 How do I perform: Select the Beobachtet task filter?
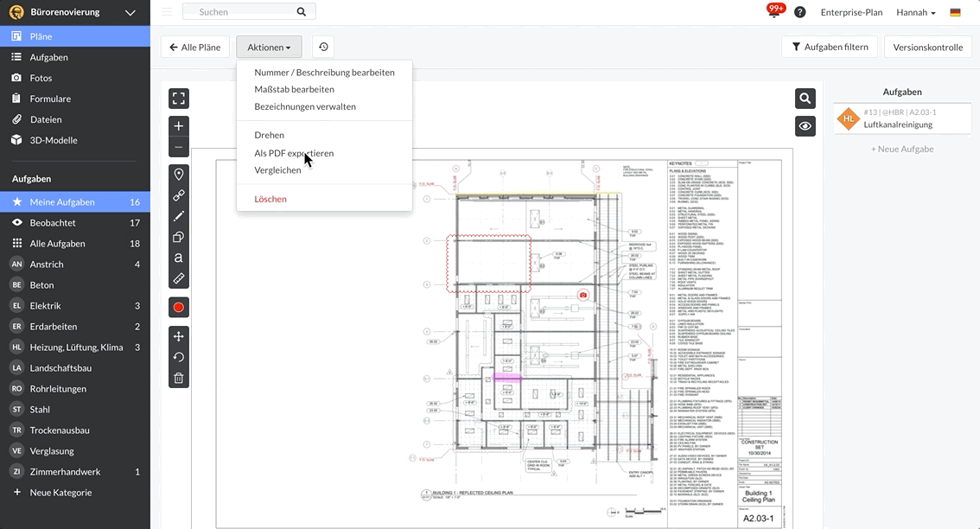(75, 223)
